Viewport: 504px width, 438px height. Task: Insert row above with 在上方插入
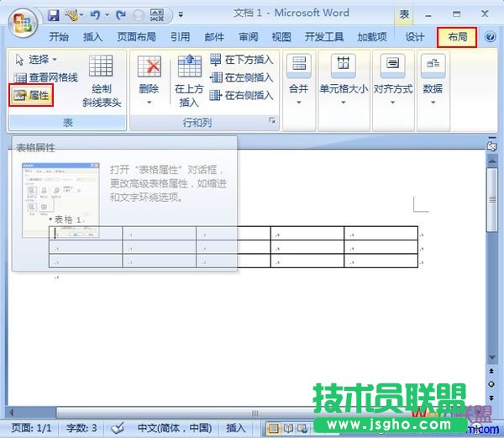pos(189,81)
